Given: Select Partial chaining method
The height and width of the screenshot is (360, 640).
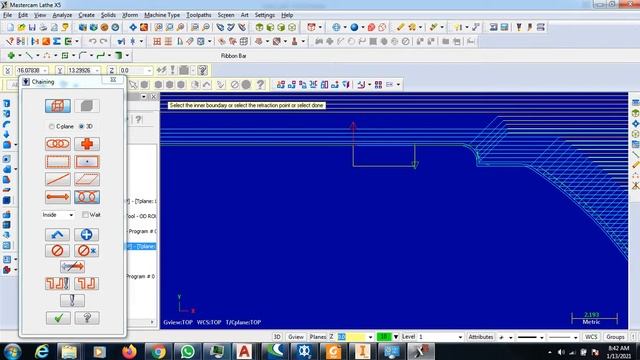Looking at the screenshot, I should pyautogui.click(x=87, y=197).
